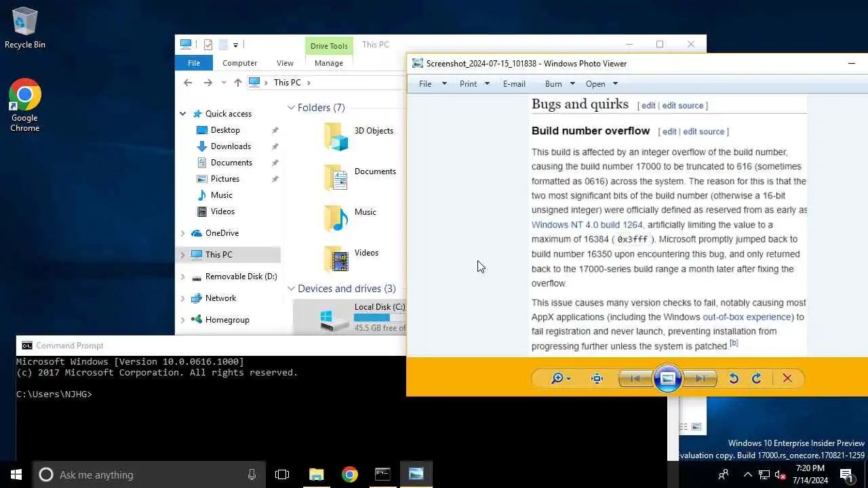The height and width of the screenshot is (488, 868).
Task: Open Google Chrome desktop shortcut
Action: tap(25, 105)
